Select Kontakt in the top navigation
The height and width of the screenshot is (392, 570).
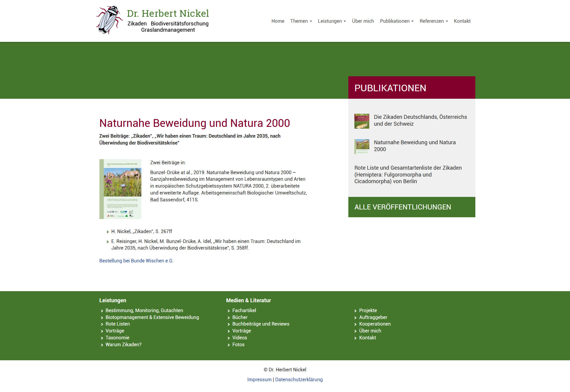pyautogui.click(x=462, y=21)
